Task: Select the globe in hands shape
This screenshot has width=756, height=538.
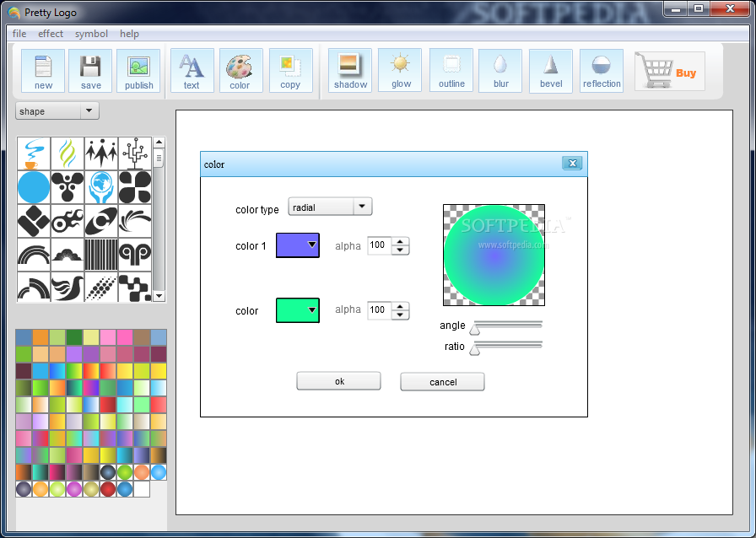Action: click(x=101, y=187)
